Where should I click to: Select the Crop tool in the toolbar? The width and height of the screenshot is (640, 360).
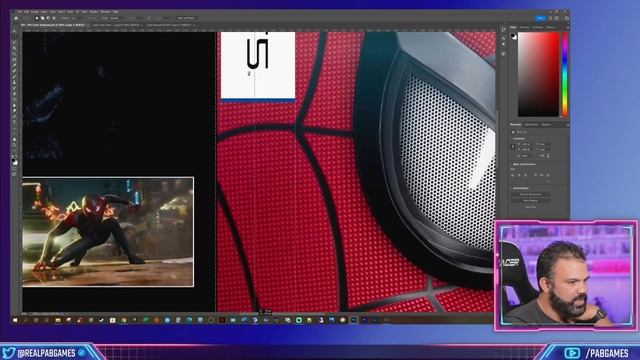(x=15, y=54)
